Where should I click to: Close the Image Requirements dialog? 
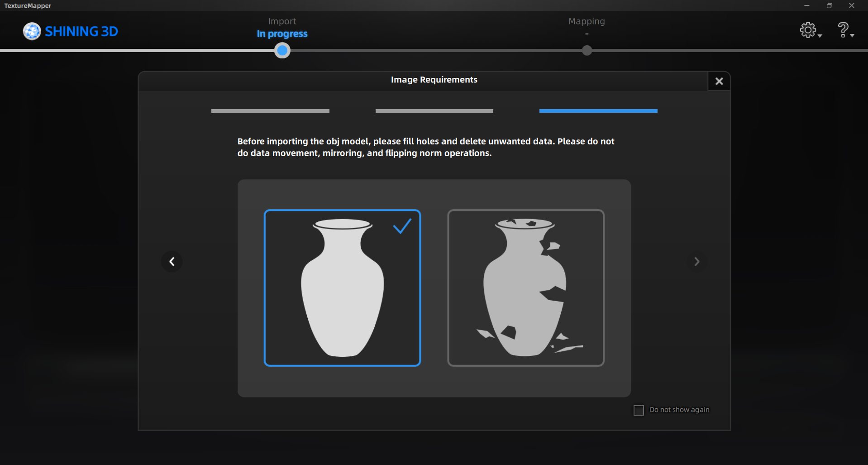pos(719,81)
